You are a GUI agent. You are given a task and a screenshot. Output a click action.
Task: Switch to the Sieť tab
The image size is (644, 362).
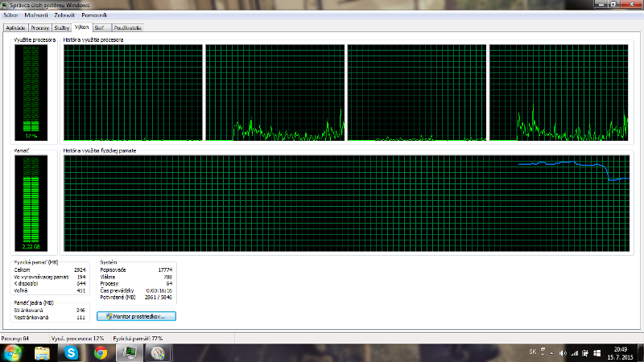pos(99,27)
